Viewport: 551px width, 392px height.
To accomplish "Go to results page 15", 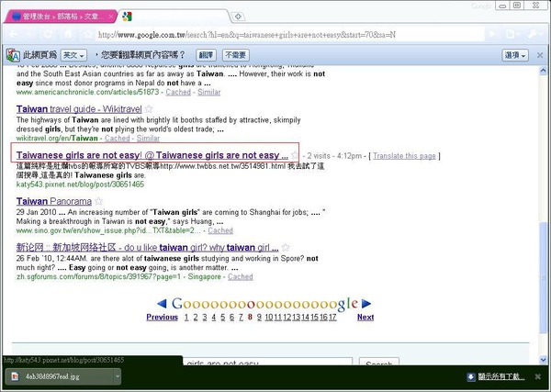I will tap(314, 318).
